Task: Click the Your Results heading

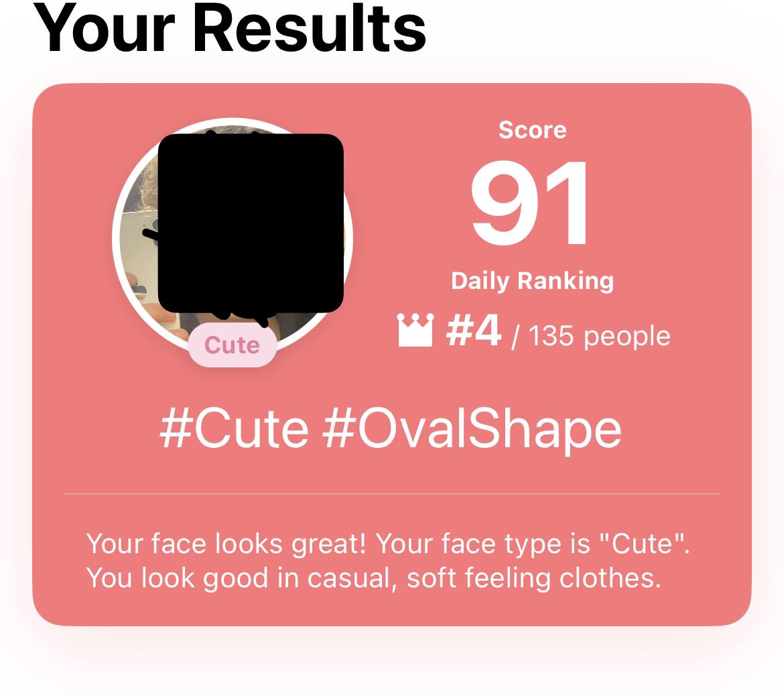Action: tap(229, 27)
